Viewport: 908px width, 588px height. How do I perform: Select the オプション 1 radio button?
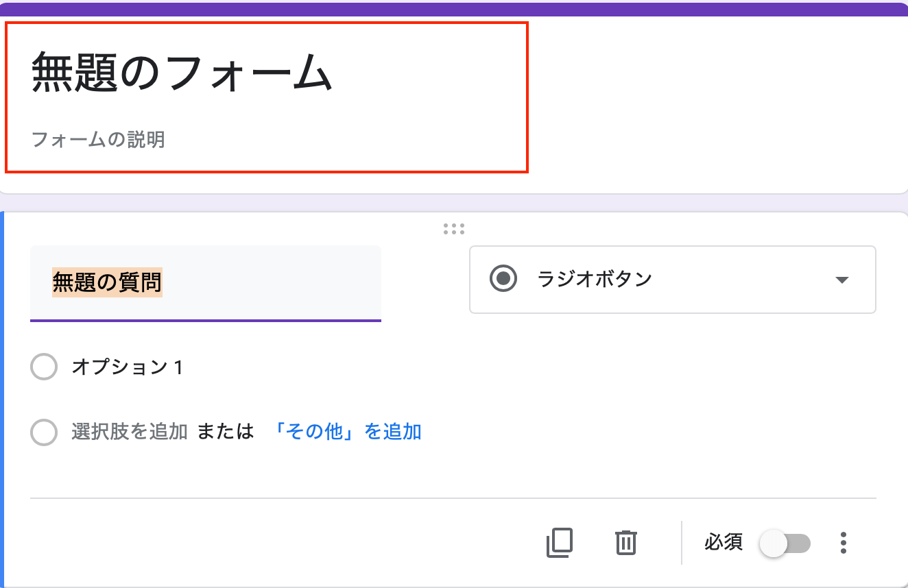[44, 367]
